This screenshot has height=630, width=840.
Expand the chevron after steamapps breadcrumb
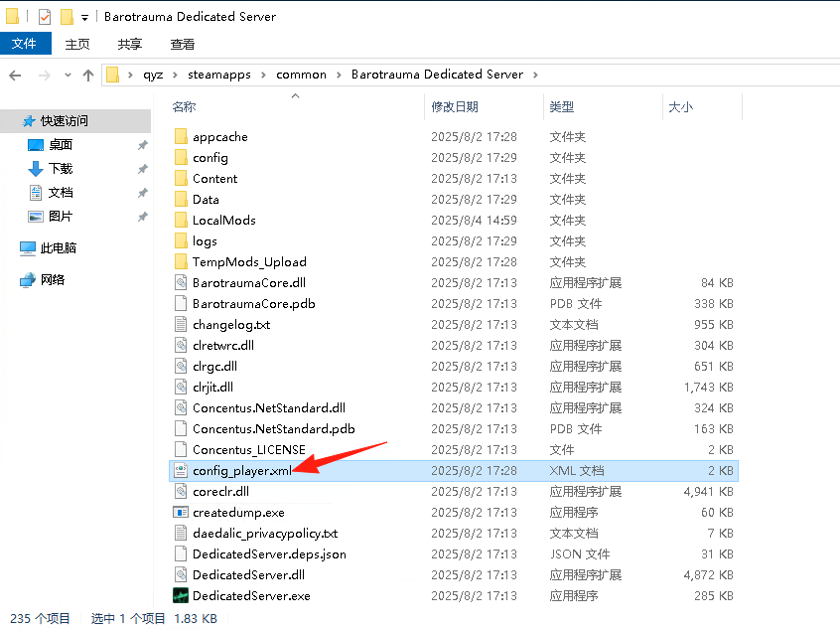coord(263,76)
